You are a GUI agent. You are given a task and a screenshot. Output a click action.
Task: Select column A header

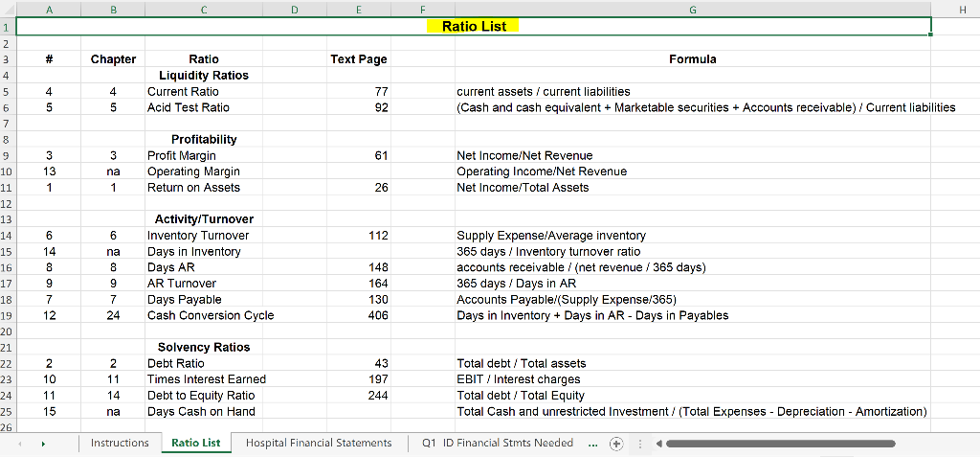pos(48,9)
